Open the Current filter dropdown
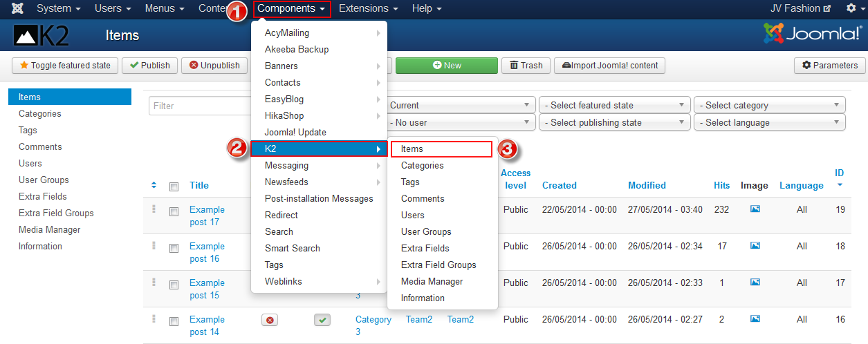The image size is (868, 344). pos(461,105)
